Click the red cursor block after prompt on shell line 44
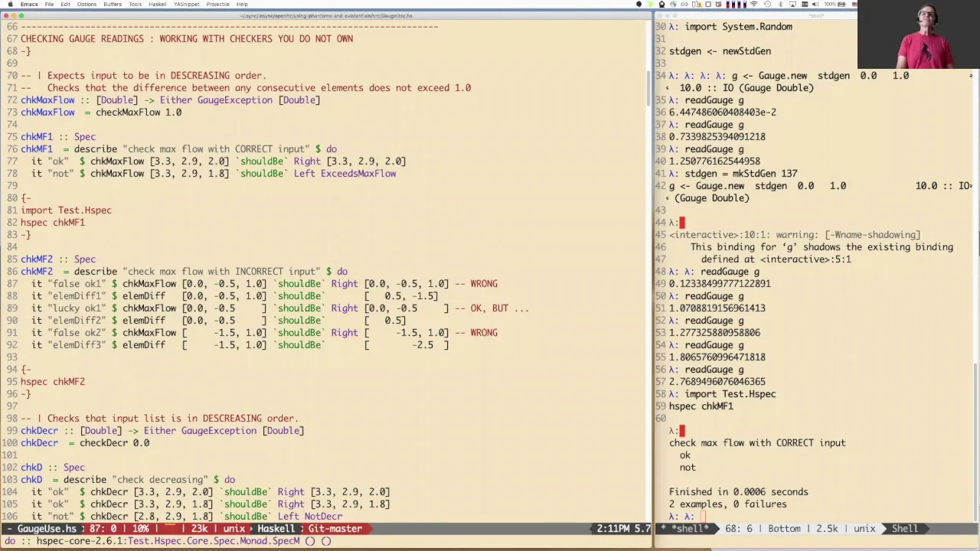Viewport: 980px width, 551px height. pyautogui.click(x=682, y=223)
